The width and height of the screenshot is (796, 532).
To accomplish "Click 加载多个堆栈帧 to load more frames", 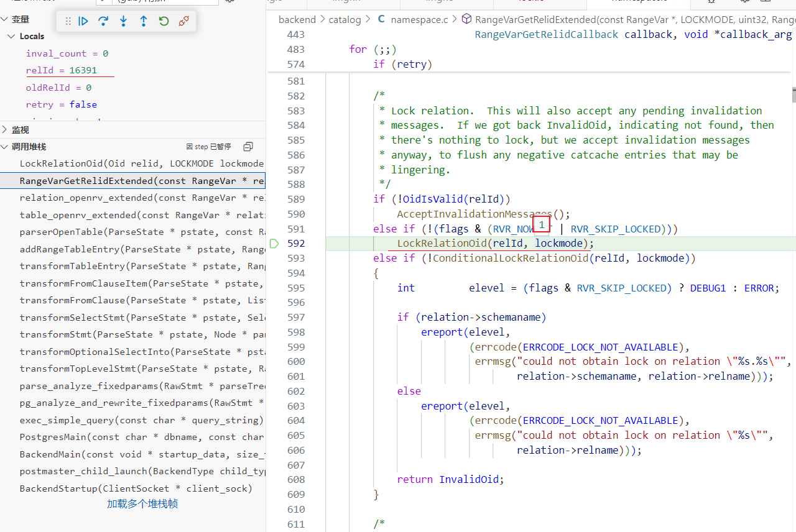I will (x=142, y=504).
